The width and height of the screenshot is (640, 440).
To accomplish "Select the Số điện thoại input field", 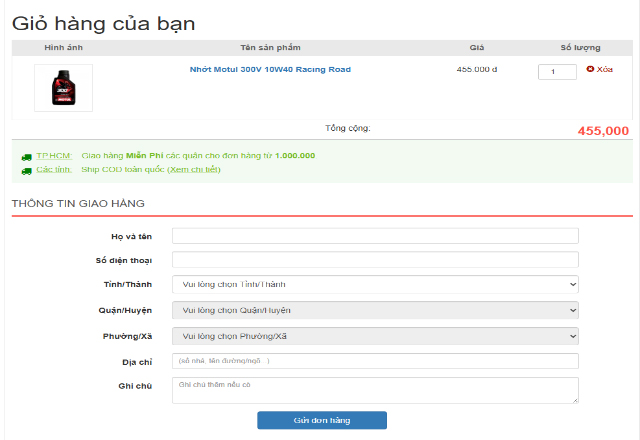I will pyautogui.click(x=375, y=260).
